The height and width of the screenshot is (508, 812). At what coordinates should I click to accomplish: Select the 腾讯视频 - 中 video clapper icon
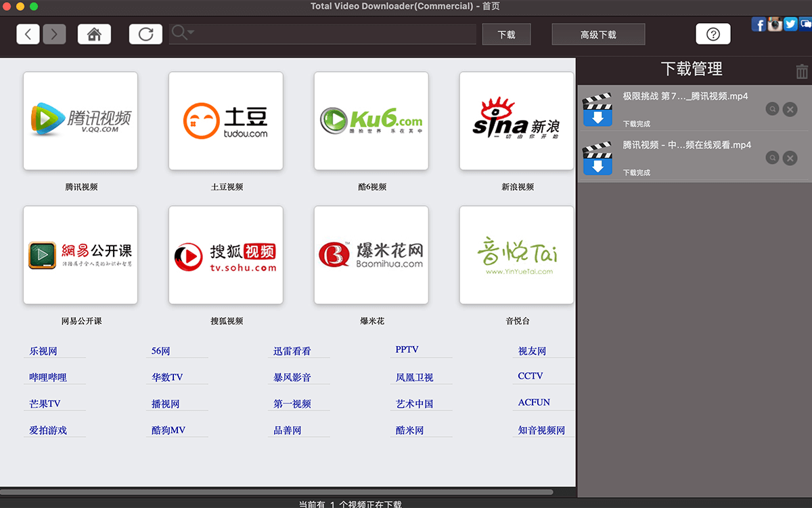point(597,158)
